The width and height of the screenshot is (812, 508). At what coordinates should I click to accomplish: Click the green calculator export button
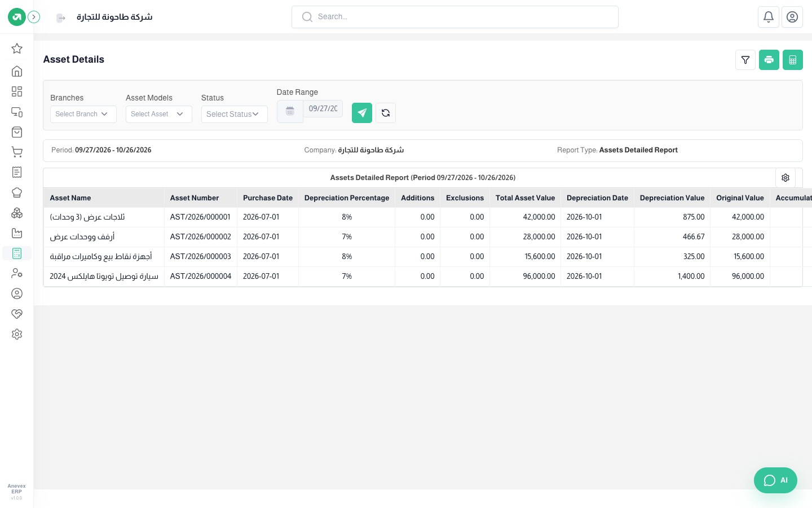pyautogui.click(x=793, y=60)
